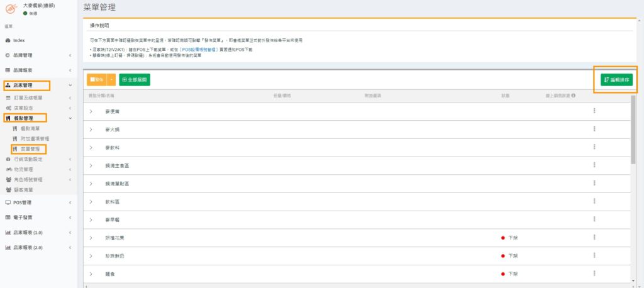Viewport: 644px width, 288px height.
Task: Click the green 編輯排序 button
Action: 616,80
